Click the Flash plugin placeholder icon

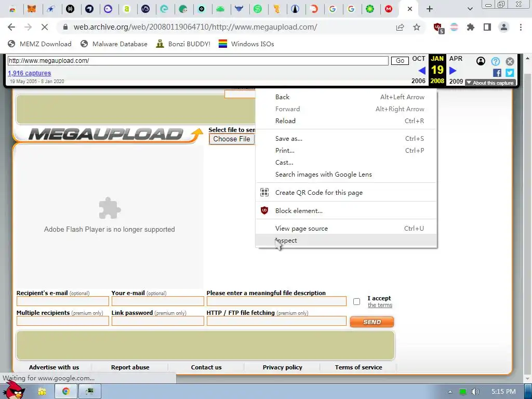pyautogui.click(x=110, y=208)
